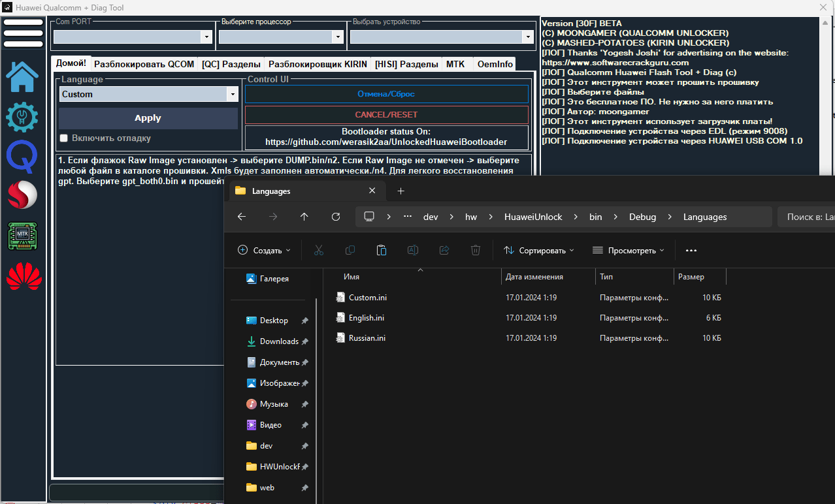Open the green MTK chip icon
Viewport: 835px width, 504px height.
[x=22, y=236]
